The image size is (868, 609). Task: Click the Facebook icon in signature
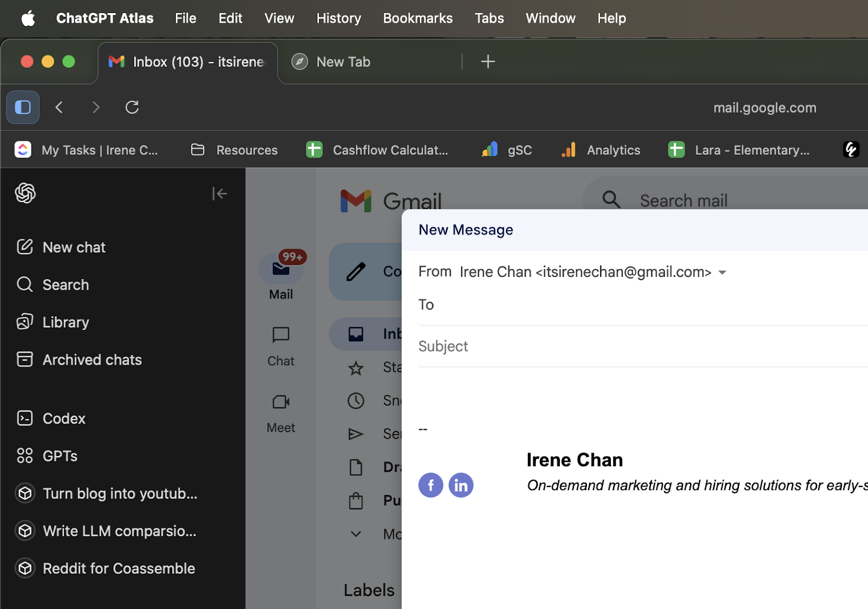pyautogui.click(x=431, y=485)
